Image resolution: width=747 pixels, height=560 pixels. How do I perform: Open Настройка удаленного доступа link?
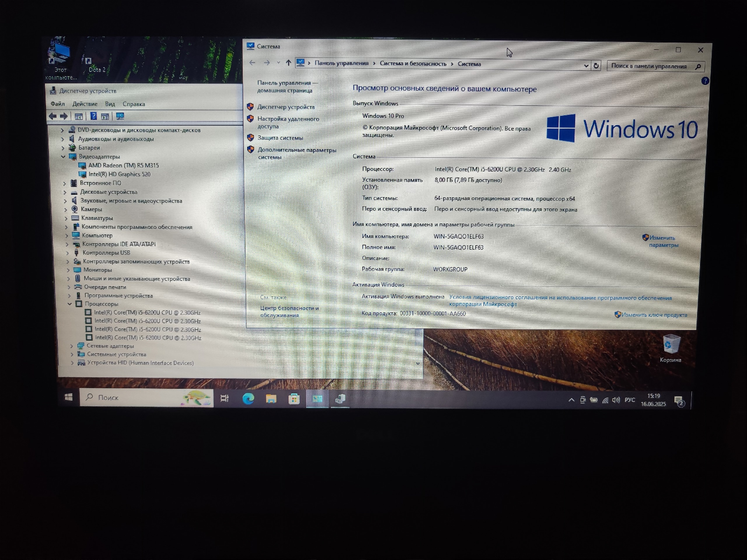click(288, 123)
